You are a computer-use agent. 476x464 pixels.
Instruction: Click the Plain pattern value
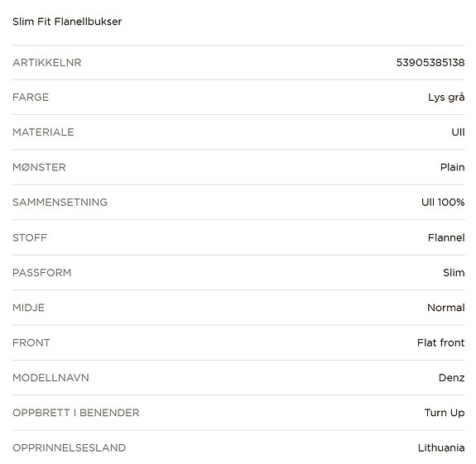pos(452,167)
